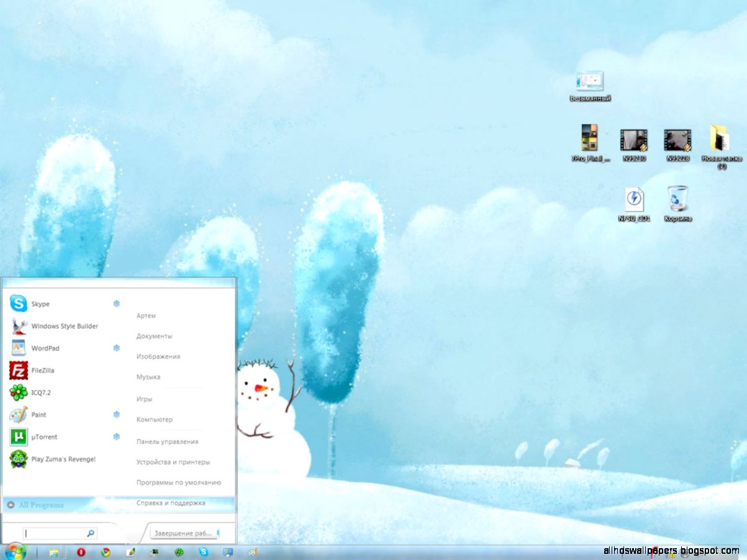747x560 pixels.
Task: Expand the Skype jump list arrow
Action: coord(116,304)
